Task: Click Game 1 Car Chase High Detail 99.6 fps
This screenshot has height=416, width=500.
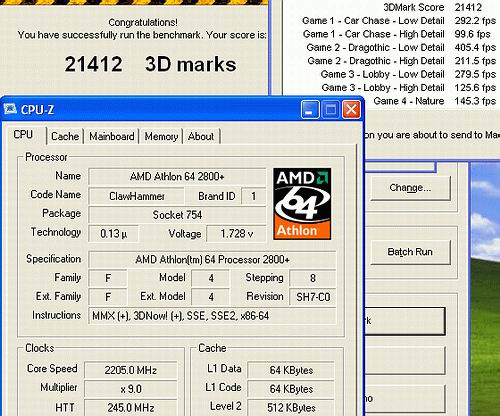Action: (396, 34)
